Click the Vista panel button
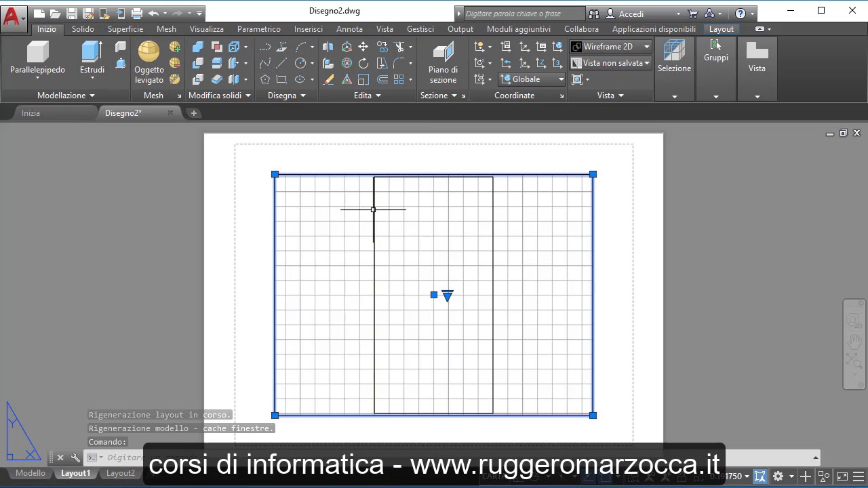This screenshot has width=868, height=488. 757,68
